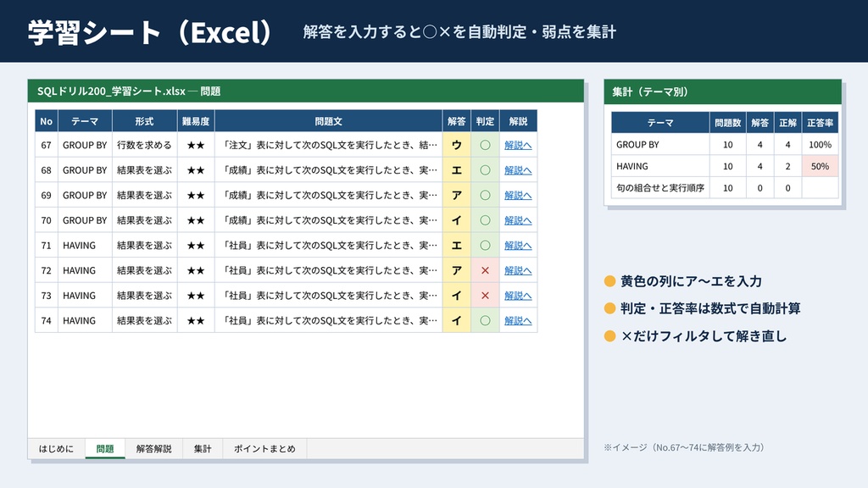Click the 正解 header in the summary table

pyautogui.click(x=787, y=123)
